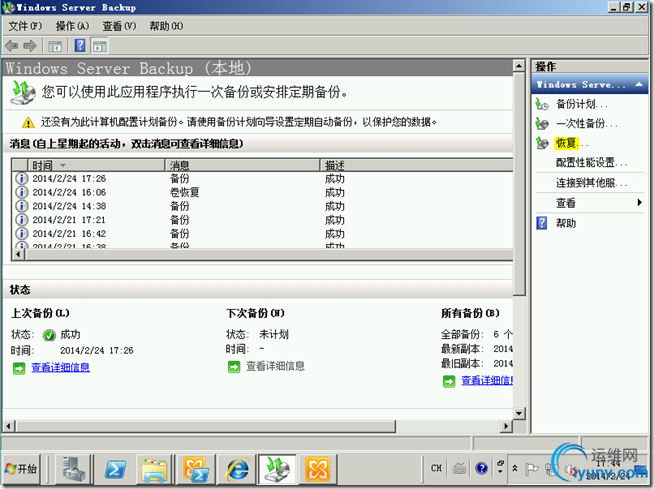Click the backup schedule icon in actions pane
This screenshot has height=489, width=654.
[x=542, y=104]
